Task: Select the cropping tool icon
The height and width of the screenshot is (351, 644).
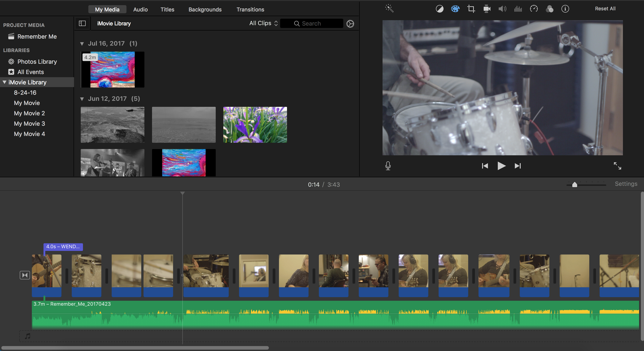Action: point(471,9)
